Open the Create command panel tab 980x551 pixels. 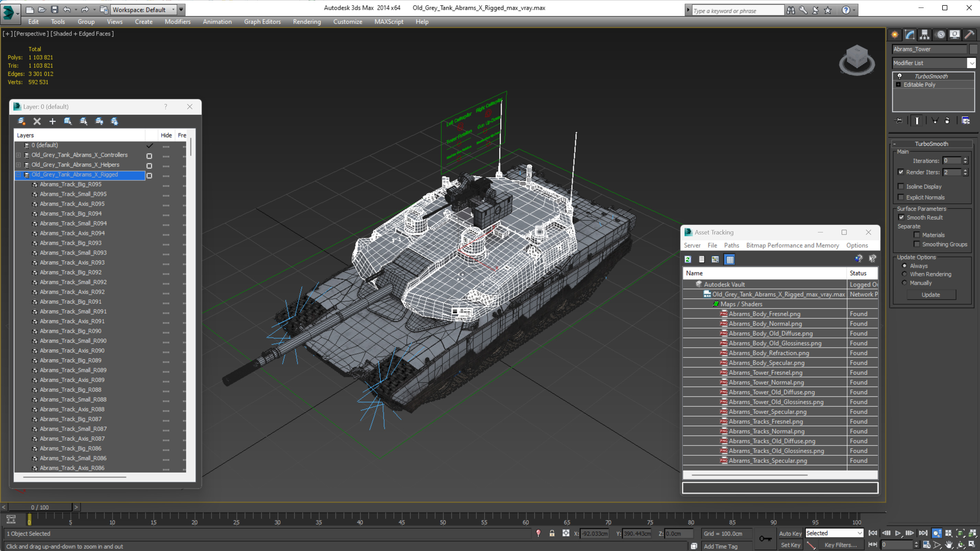pos(895,35)
